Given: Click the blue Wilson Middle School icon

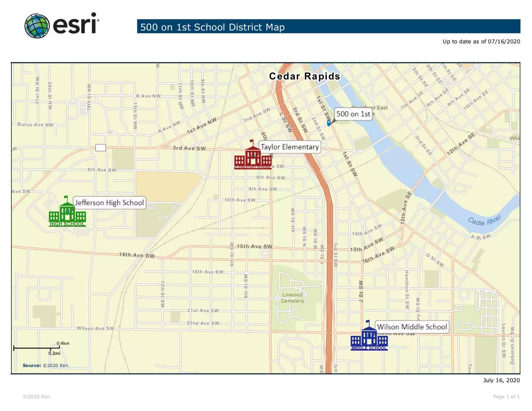Looking at the screenshot, I should click(369, 337).
